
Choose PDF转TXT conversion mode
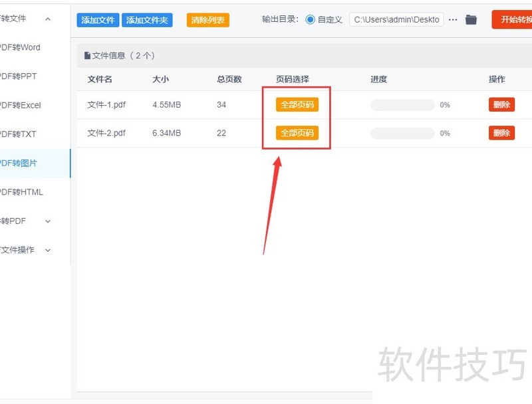coord(19,134)
